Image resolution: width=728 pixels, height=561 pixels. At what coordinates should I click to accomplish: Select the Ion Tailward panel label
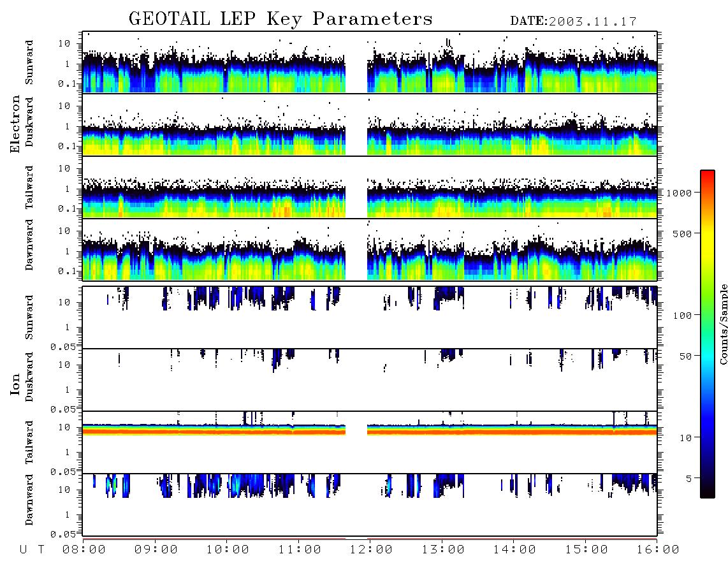click(29, 442)
